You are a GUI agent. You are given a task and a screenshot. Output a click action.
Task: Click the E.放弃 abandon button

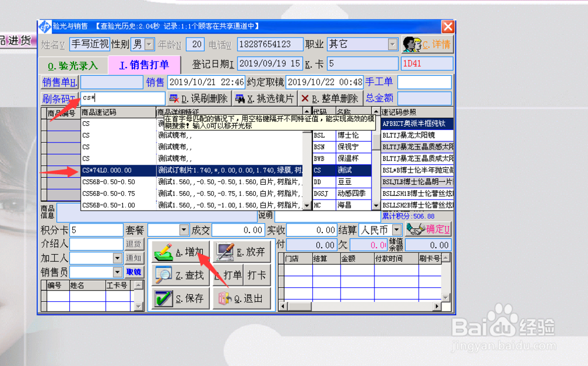(x=242, y=252)
